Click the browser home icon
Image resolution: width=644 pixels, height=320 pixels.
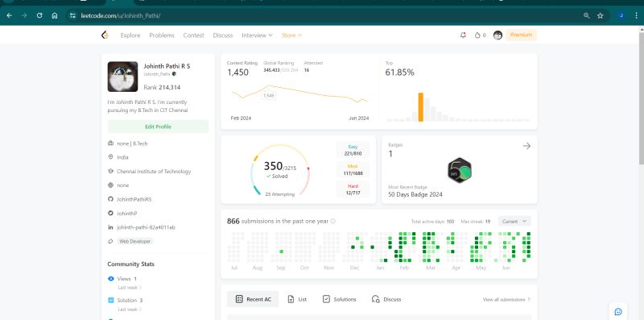54,15
